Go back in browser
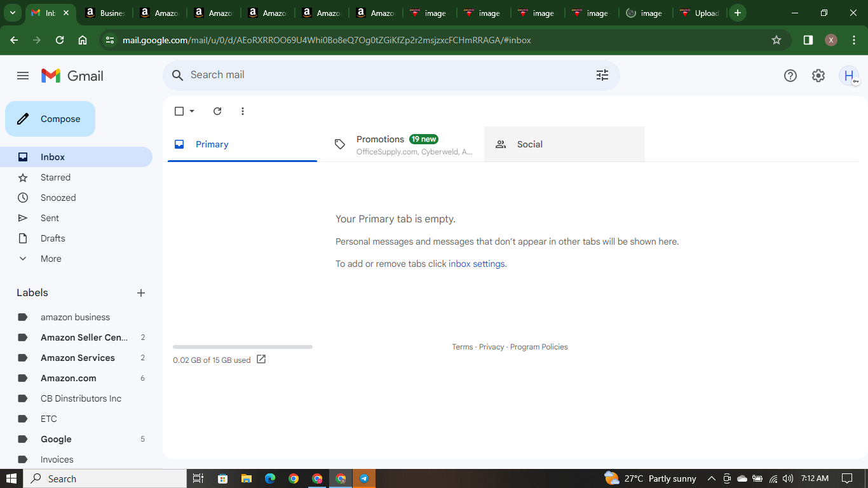 [14, 40]
